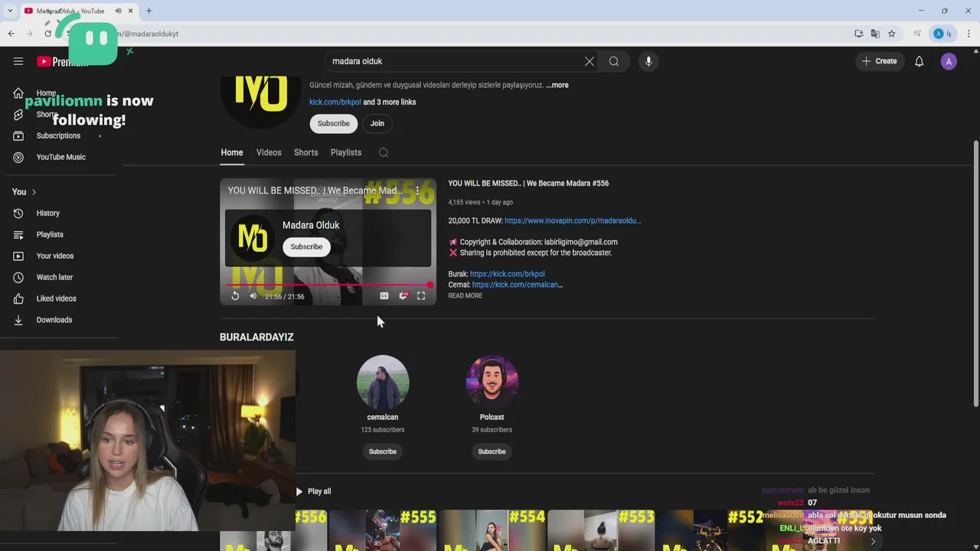This screenshot has height=551, width=980.
Task: Open Burak's kick.com/brkpol link in description
Action: (507, 274)
